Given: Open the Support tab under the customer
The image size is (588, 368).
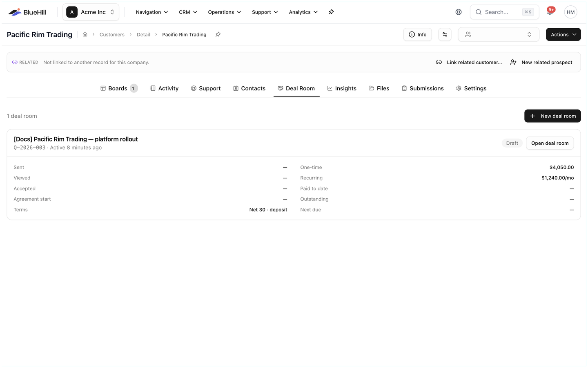Looking at the screenshot, I should coord(206,88).
